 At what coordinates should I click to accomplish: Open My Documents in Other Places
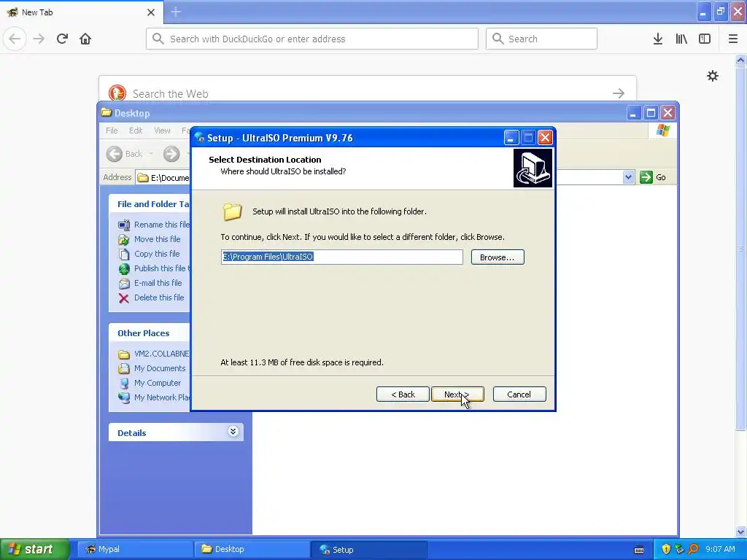click(x=160, y=368)
